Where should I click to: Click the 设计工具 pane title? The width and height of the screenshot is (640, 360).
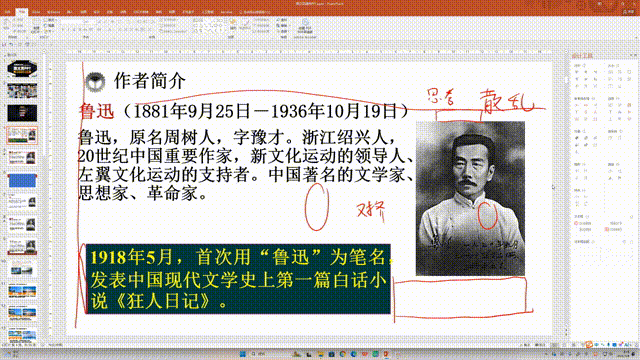[582, 56]
